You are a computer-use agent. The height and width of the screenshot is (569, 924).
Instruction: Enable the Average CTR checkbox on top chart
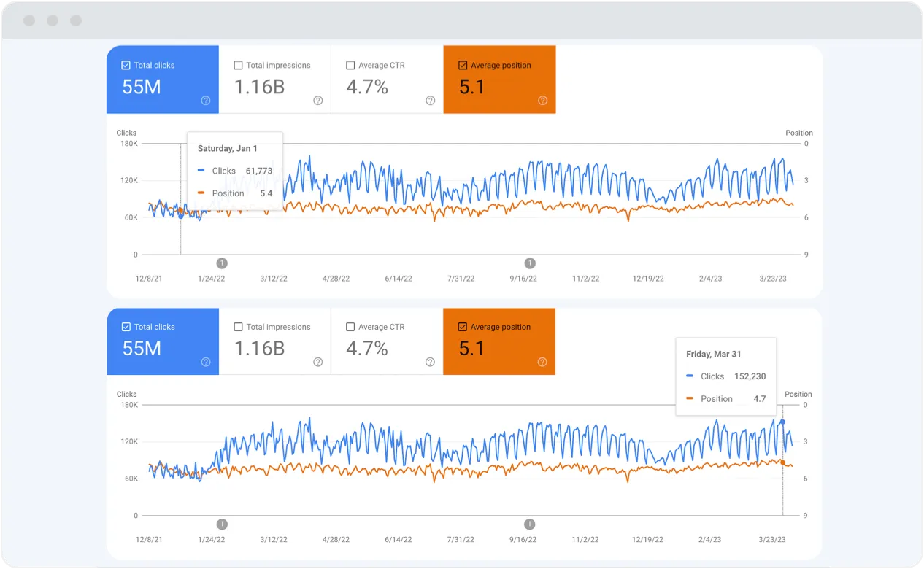[x=350, y=65]
